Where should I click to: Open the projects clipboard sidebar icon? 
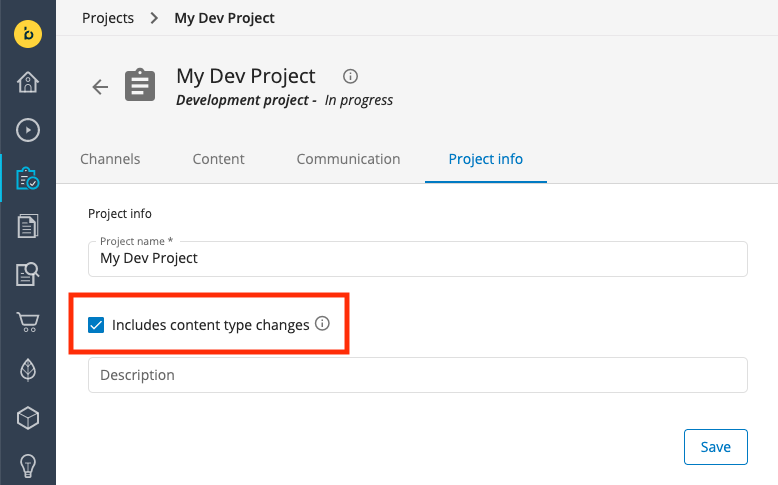pos(28,178)
